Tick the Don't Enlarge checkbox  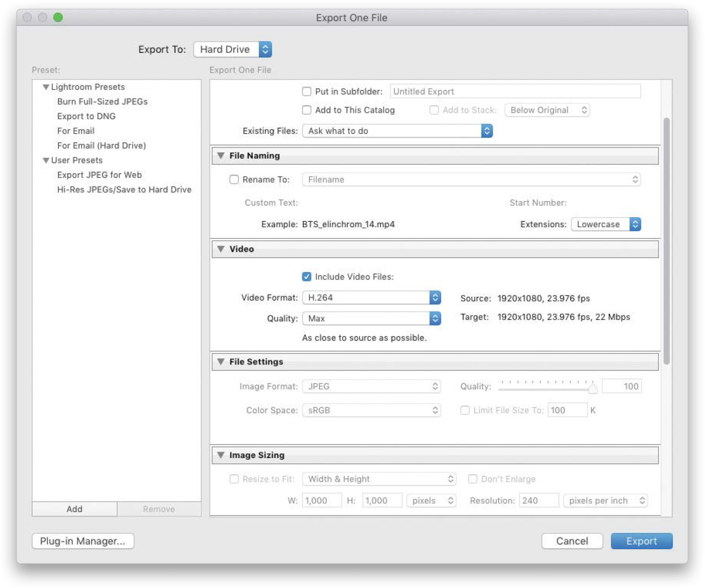pos(472,479)
